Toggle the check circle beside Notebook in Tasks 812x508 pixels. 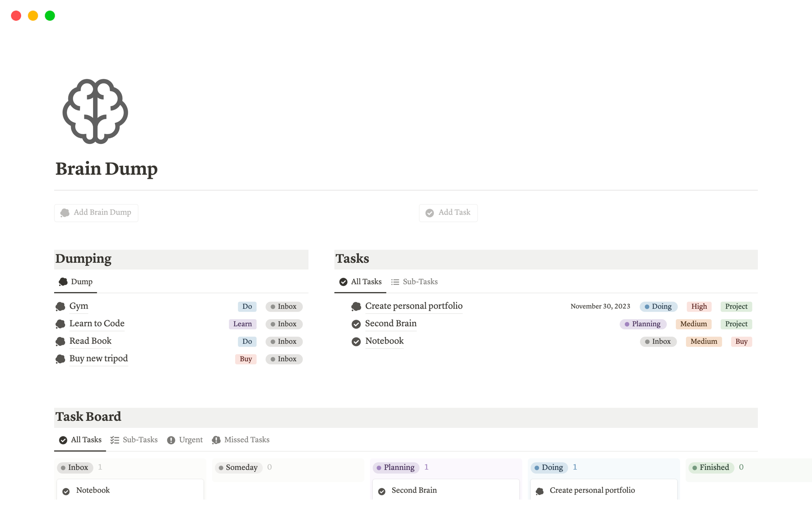356,341
